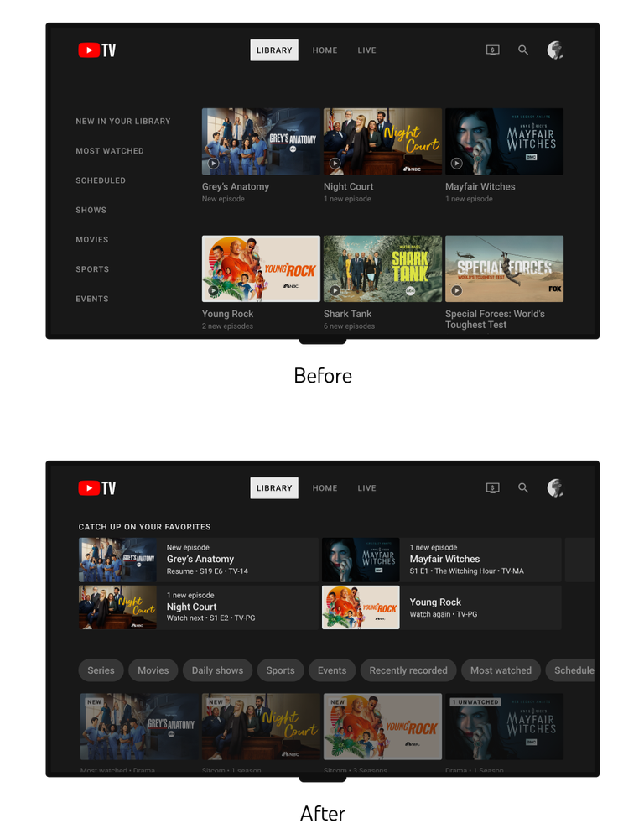Click the YouTube TV logo in the Before screen
The image size is (644, 839).
click(x=96, y=50)
